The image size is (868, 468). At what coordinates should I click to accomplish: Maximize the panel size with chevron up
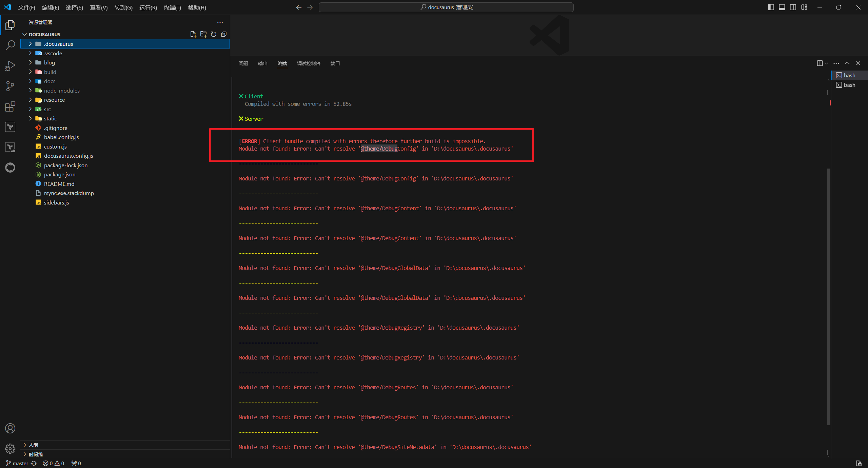pyautogui.click(x=847, y=63)
